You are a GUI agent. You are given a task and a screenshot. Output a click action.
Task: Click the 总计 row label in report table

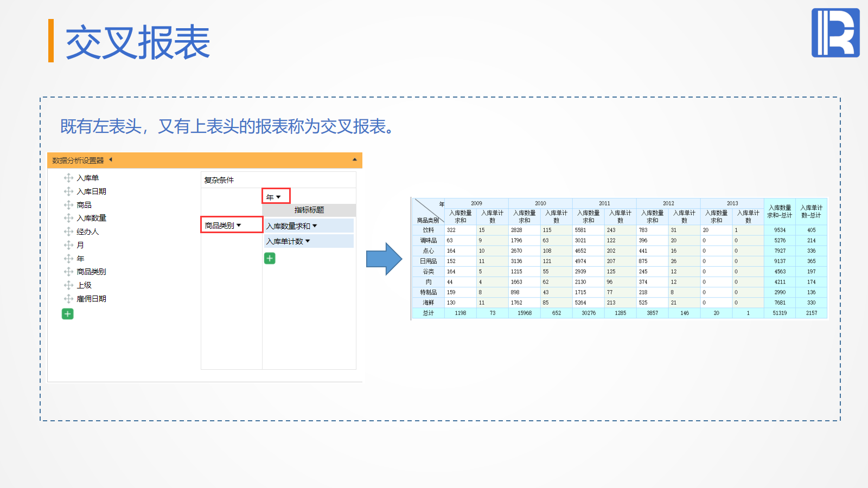coord(428,313)
